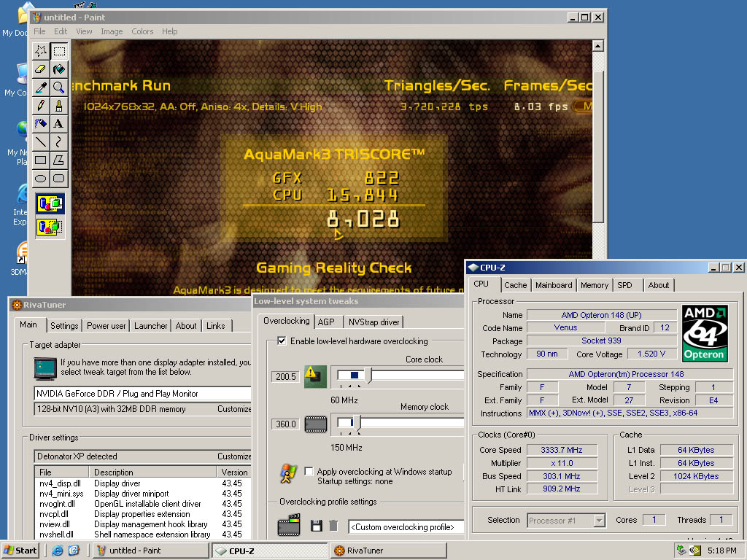Switch to the CPU-Z Mainboard tab
The width and height of the screenshot is (747, 560).
pos(554,285)
